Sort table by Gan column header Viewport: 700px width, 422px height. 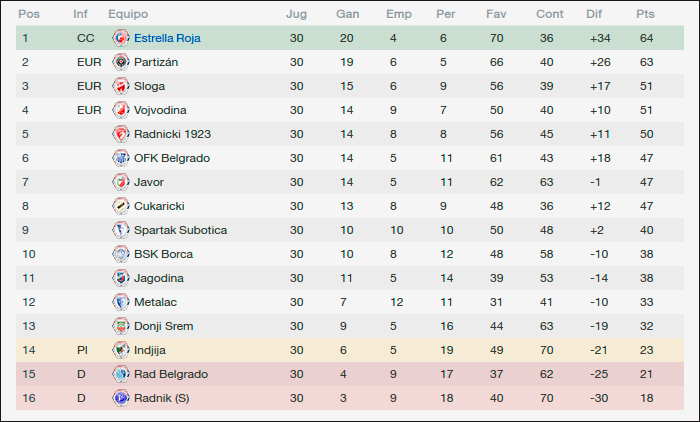347,14
